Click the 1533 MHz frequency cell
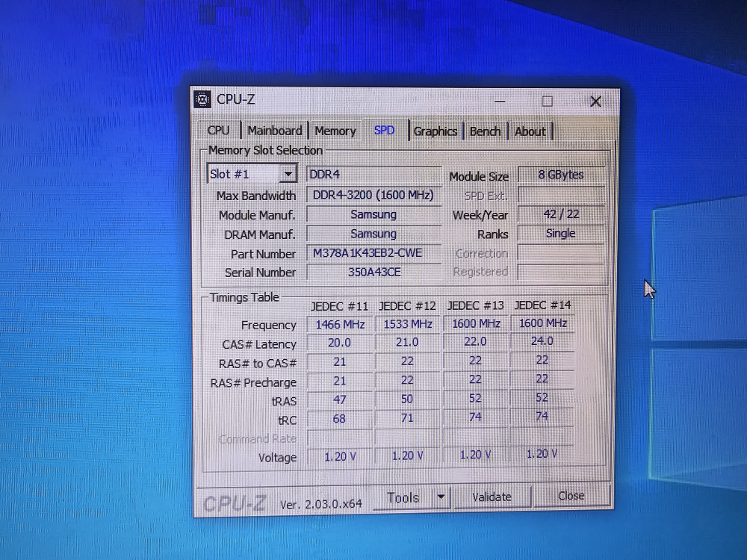 408,324
